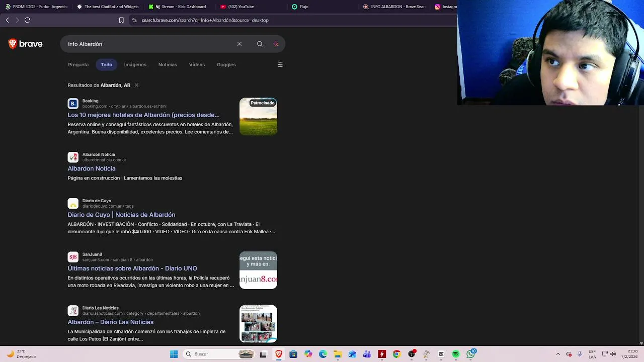Open the Windows Start menu
The width and height of the screenshot is (644, 362).
pos(174,354)
